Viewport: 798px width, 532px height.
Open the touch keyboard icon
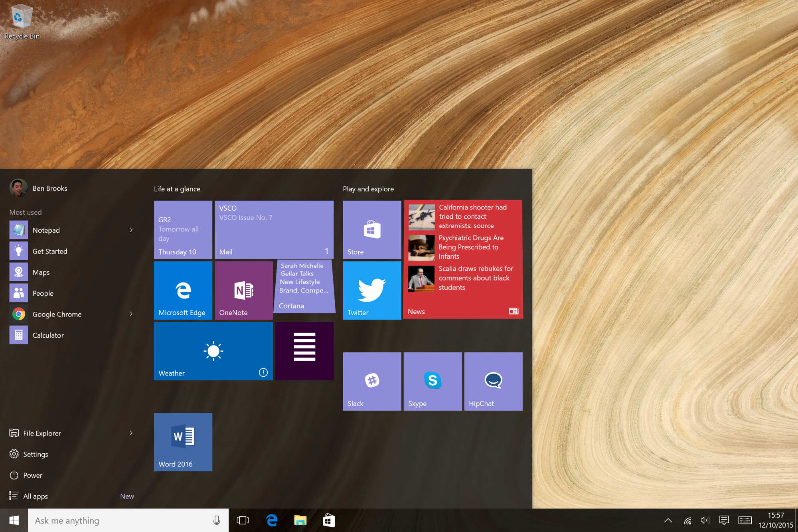click(x=745, y=520)
